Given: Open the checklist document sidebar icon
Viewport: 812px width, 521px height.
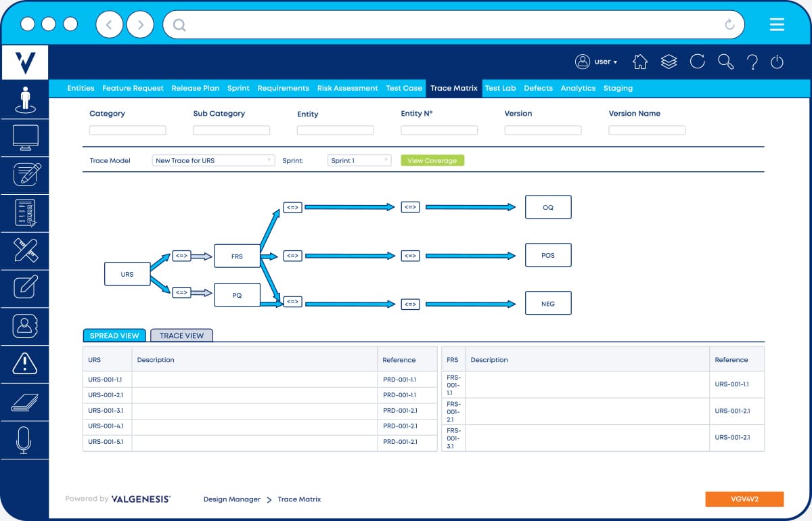Looking at the screenshot, I should pos(25,212).
